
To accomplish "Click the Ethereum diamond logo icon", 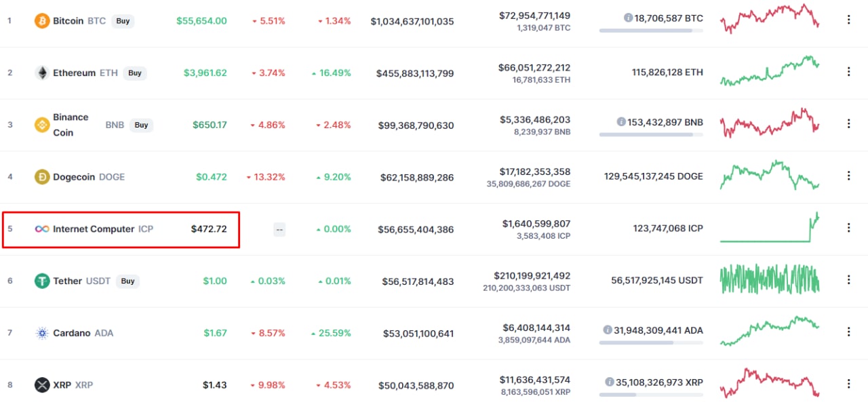I will click(42, 73).
